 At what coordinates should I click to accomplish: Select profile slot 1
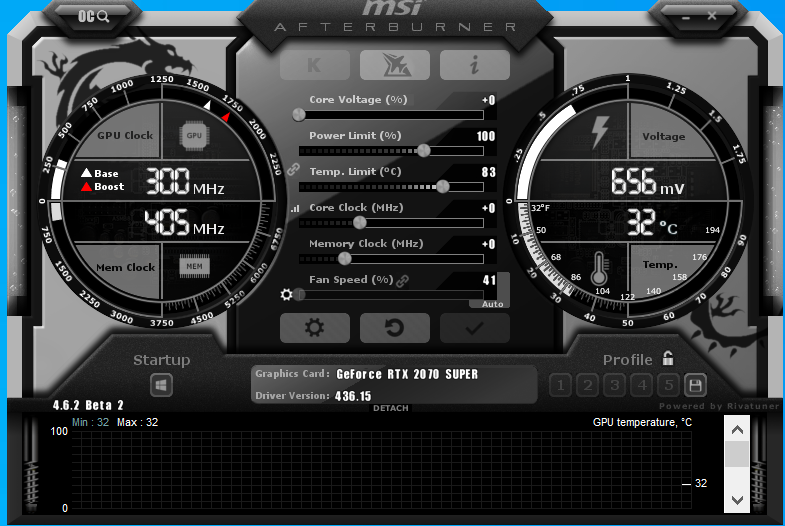[x=560, y=385]
